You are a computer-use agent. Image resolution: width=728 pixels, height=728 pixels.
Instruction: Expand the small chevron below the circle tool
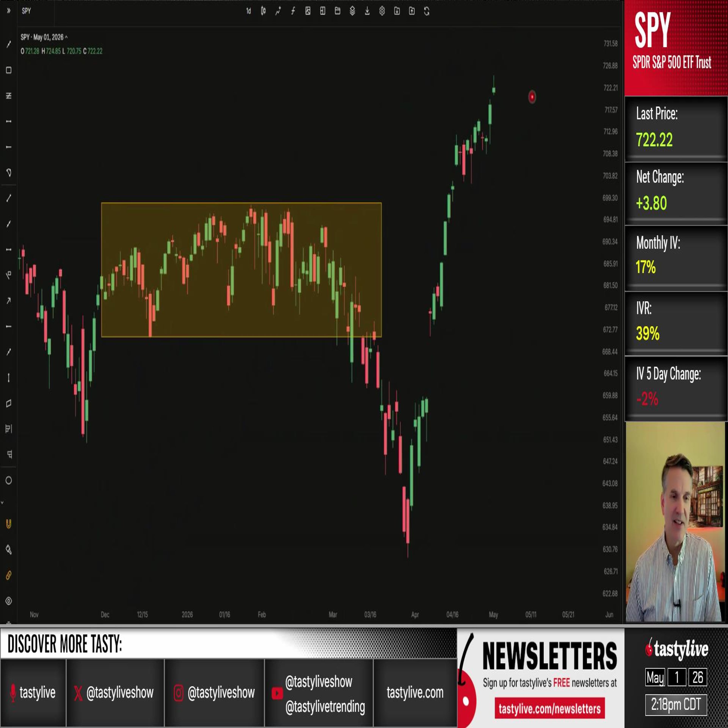pyautogui.click(x=2, y=502)
